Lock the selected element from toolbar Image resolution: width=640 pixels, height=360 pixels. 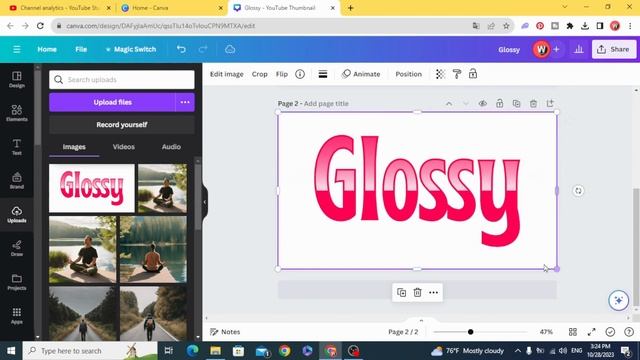(473, 74)
